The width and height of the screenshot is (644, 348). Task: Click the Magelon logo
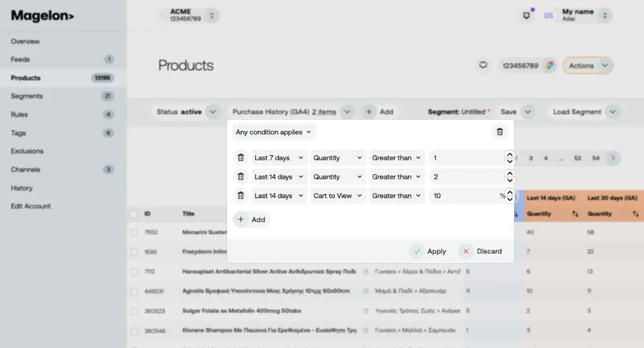point(42,16)
